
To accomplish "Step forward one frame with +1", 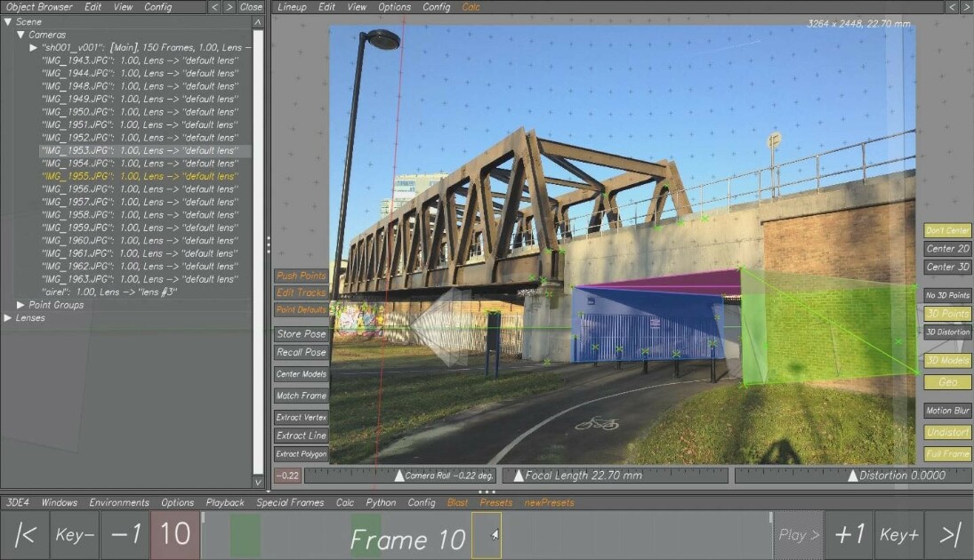I will coord(849,534).
